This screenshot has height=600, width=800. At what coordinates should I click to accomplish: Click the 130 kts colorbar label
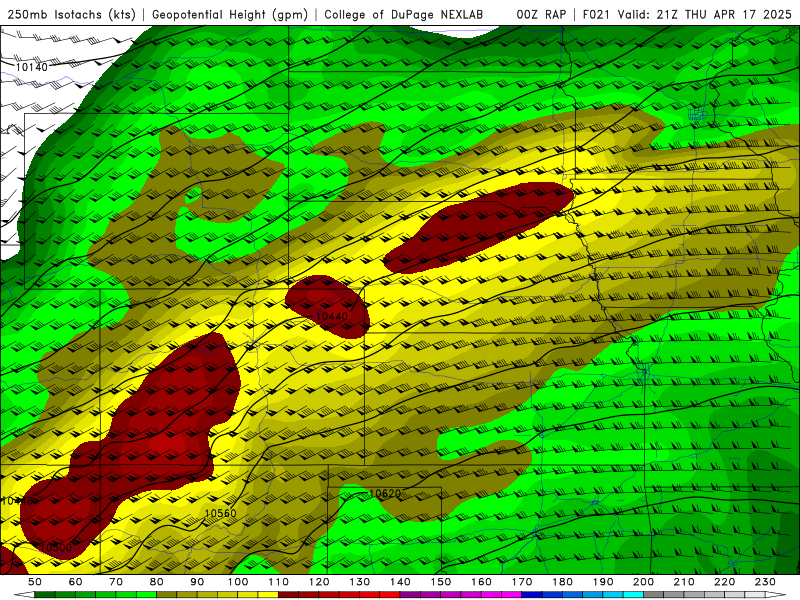pyautogui.click(x=360, y=582)
